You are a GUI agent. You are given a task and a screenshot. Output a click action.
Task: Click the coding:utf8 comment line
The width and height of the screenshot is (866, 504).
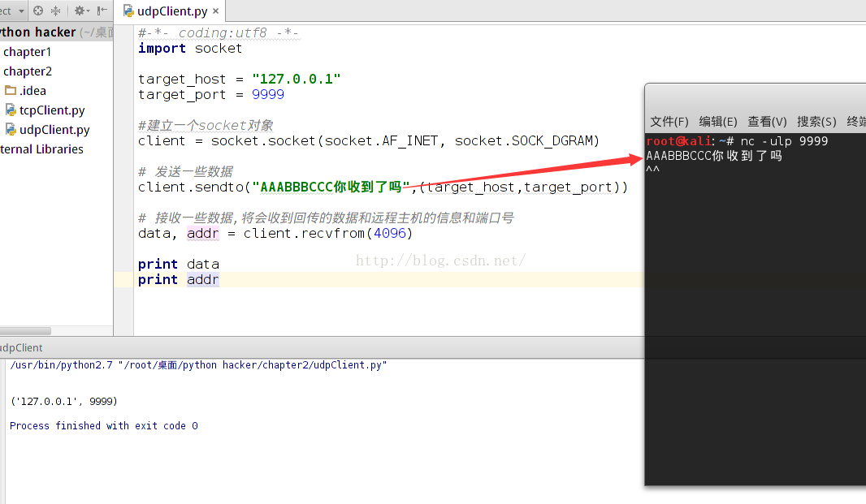[219, 33]
